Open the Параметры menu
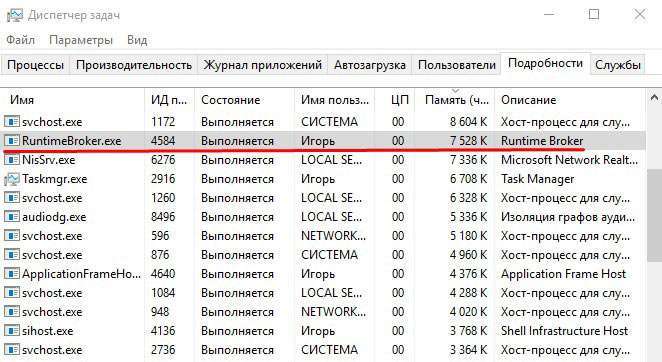Viewport: 662px width, 362px height. click(81, 40)
